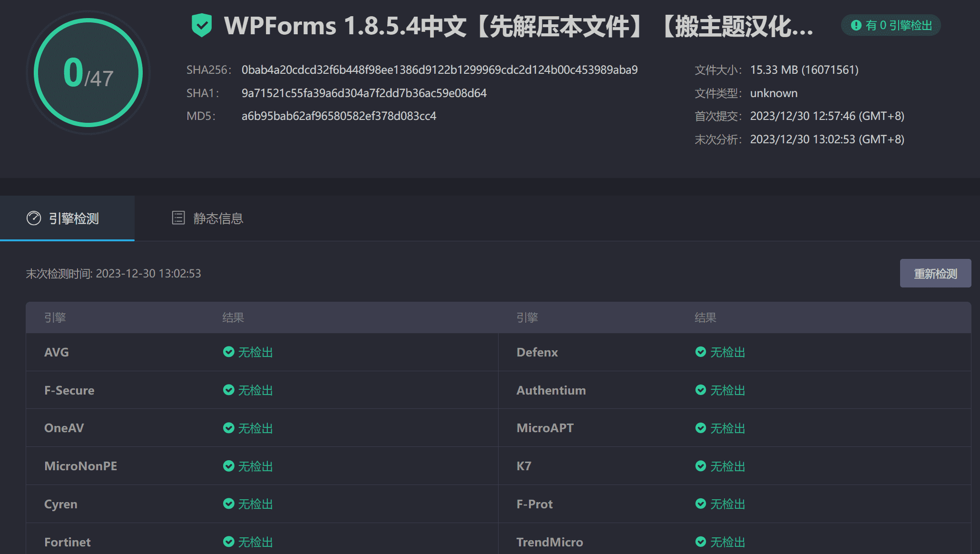The image size is (980, 554).
Task: Click 无检出 result text for K7
Action: (728, 466)
